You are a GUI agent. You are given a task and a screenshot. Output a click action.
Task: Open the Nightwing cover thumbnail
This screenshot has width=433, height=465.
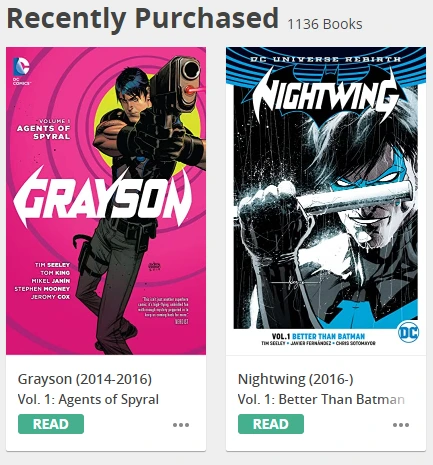pyautogui.click(x=326, y=201)
